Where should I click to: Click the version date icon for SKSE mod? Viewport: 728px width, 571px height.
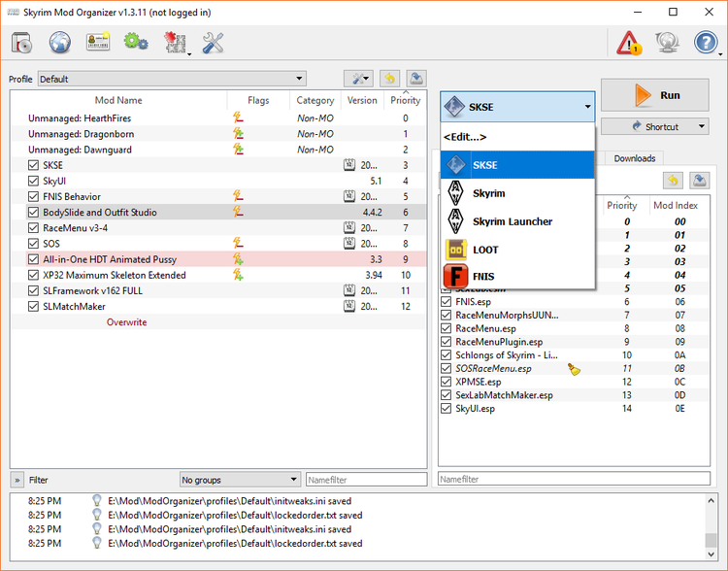tap(349, 165)
